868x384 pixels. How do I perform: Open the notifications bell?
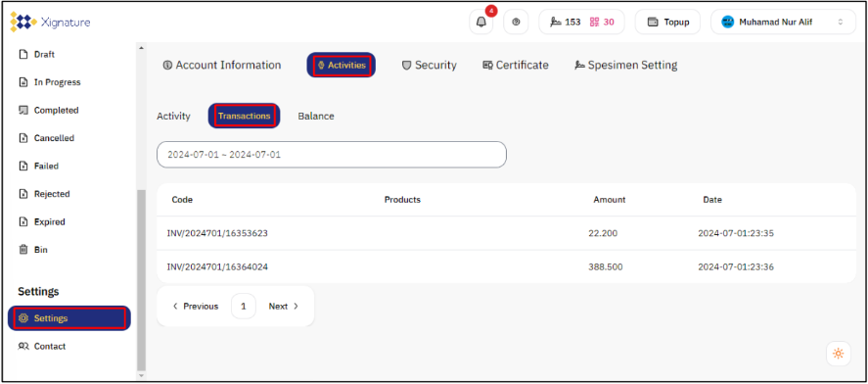[481, 23]
